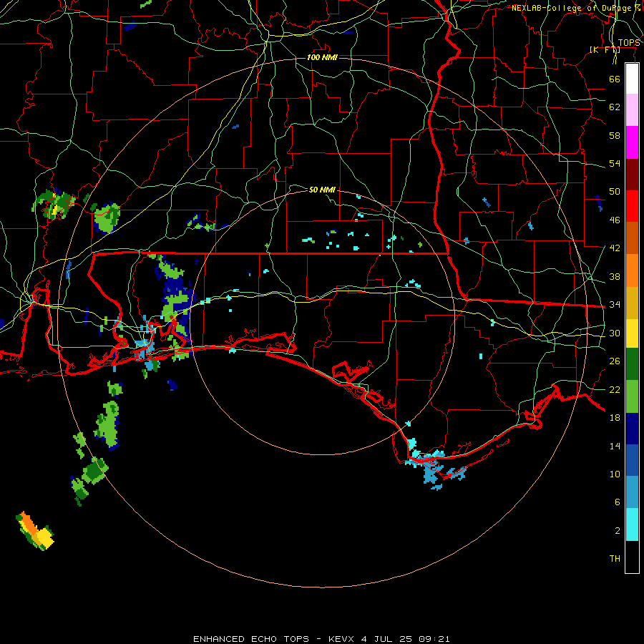Click the '66' legend value
Image resolution: width=644 pixels, height=644 pixels.
(615, 79)
